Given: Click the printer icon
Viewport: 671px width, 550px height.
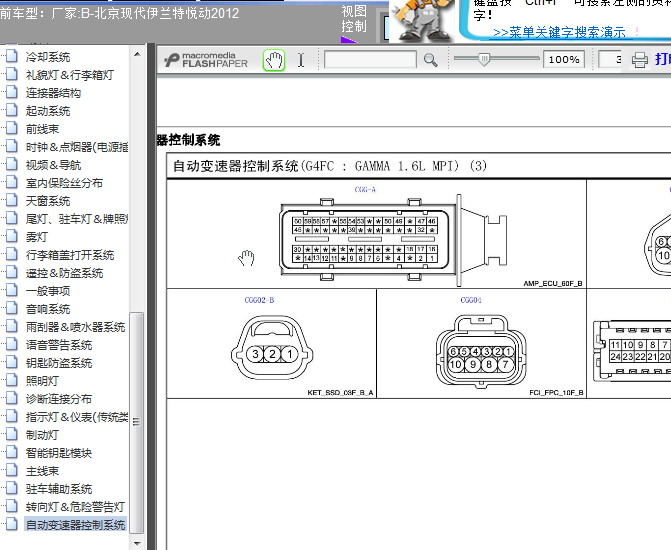Looking at the screenshot, I should [640, 59].
